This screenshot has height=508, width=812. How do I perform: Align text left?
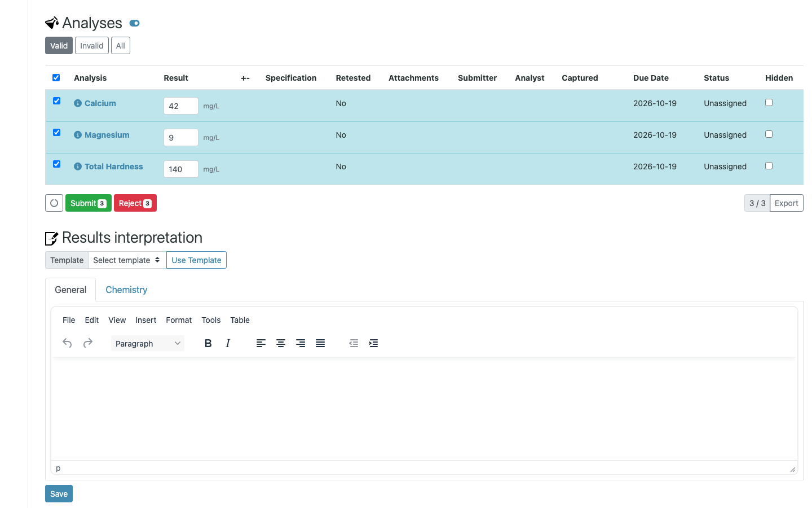coord(261,343)
